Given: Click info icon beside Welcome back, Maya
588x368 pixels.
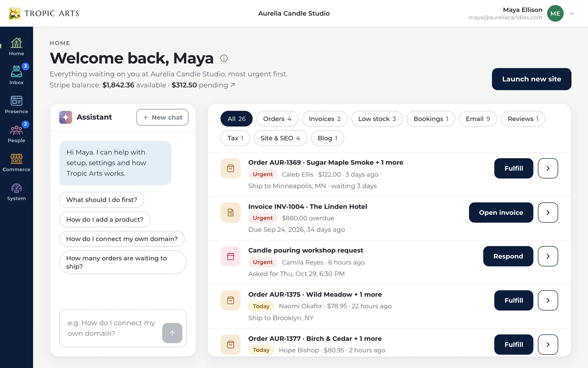Looking at the screenshot, I should click(x=224, y=58).
